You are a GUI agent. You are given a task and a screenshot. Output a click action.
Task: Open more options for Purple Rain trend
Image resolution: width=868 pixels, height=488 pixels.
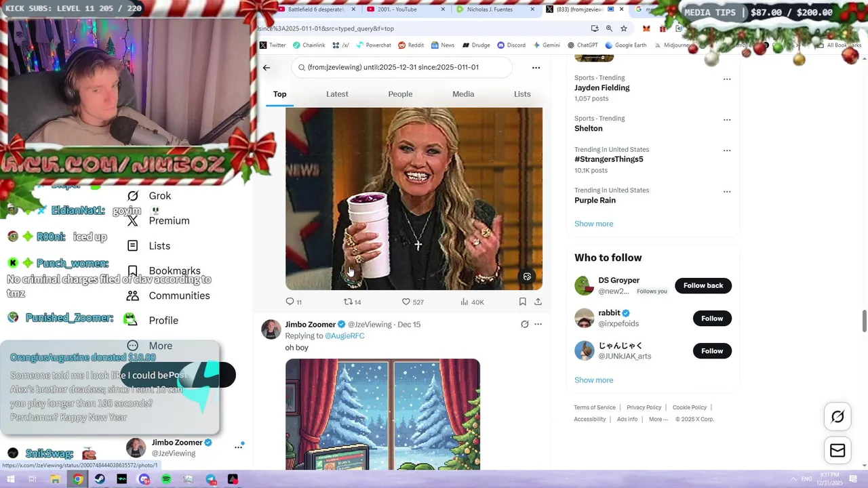(x=727, y=192)
